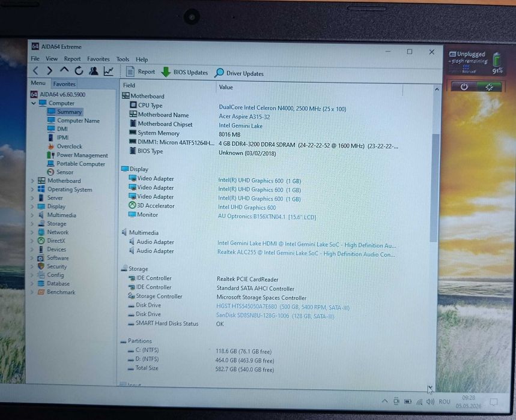This screenshot has height=420, width=516.
Task: Click the Config icon in tree
Action: click(41, 275)
